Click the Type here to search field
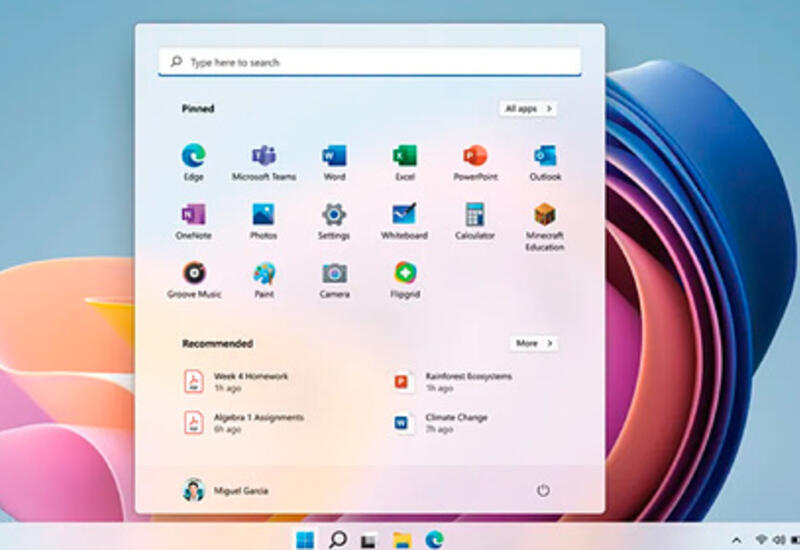The image size is (800, 550). (370, 62)
